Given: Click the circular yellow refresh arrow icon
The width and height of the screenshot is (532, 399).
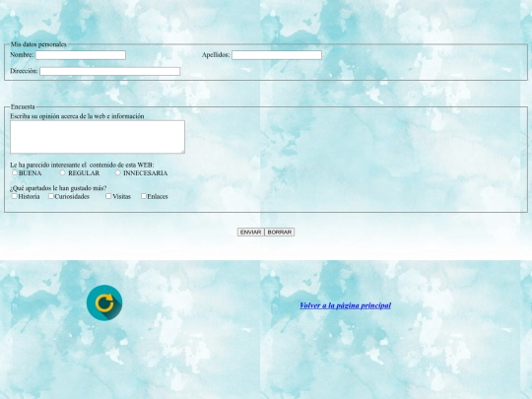Looking at the screenshot, I should click(104, 302).
